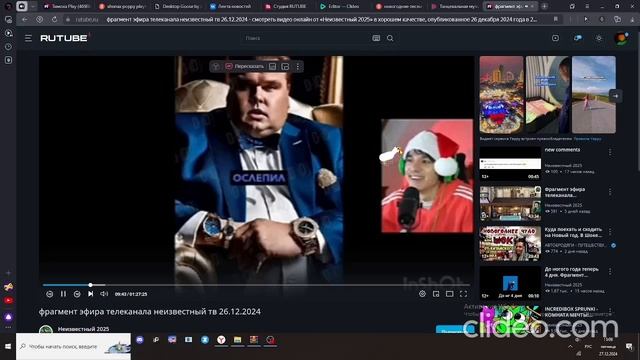Viewport: 640px width, 360px height.
Task: Click the translate icon left of Пересказать
Action: click(x=216, y=67)
